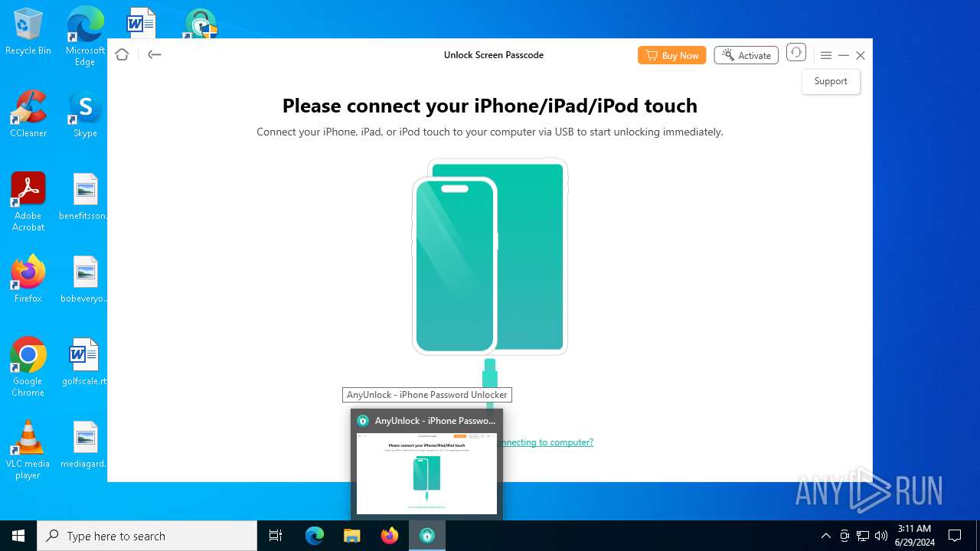This screenshot has height=551, width=980.
Task: Select the bobeveryo image file on desktop
Action: click(x=85, y=279)
